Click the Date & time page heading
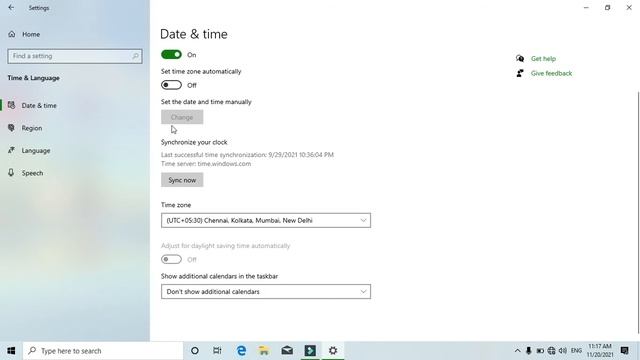This screenshot has width=640, height=360. pos(194,34)
